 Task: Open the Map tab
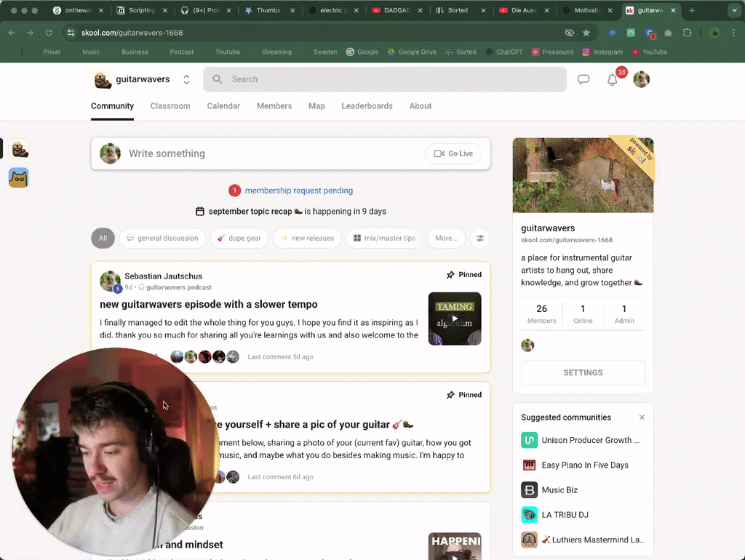point(316,106)
